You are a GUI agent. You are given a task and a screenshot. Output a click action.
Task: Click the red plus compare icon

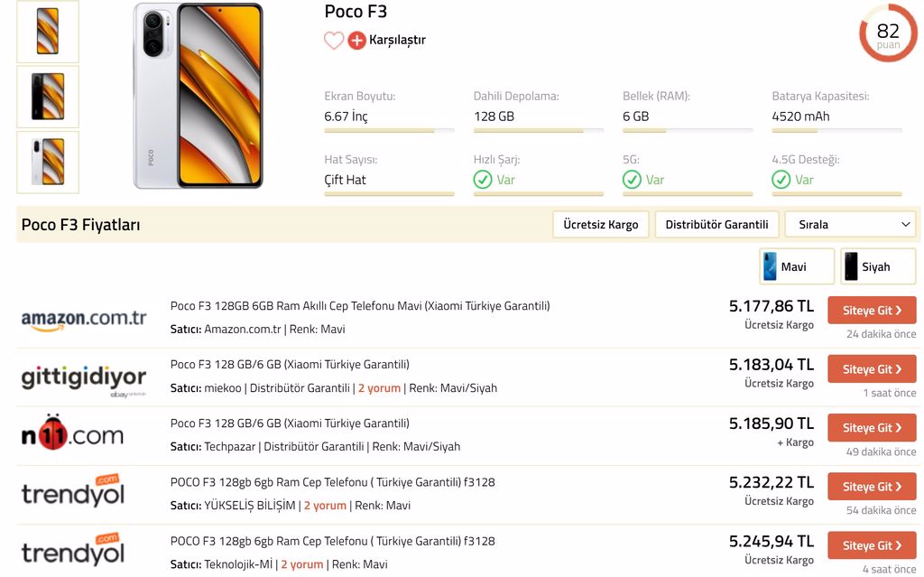click(356, 40)
